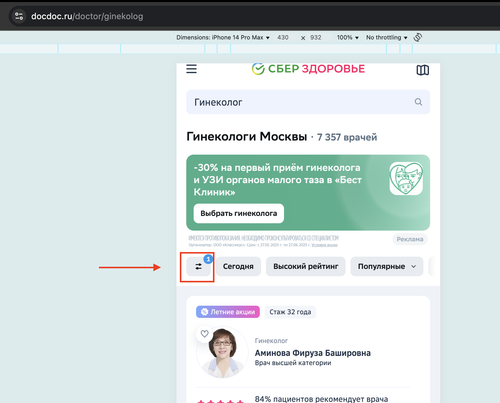Click the Гинекологи Москвы heading
This screenshot has height=403, width=500.
click(247, 136)
